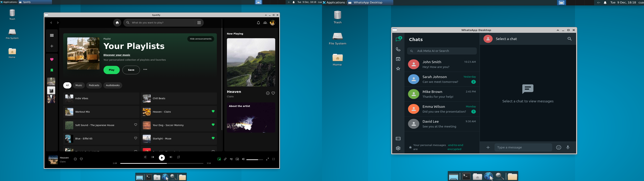The image size is (644, 181).
Task: Open the three-dots menu beside Save
Action: click(145, 70)
